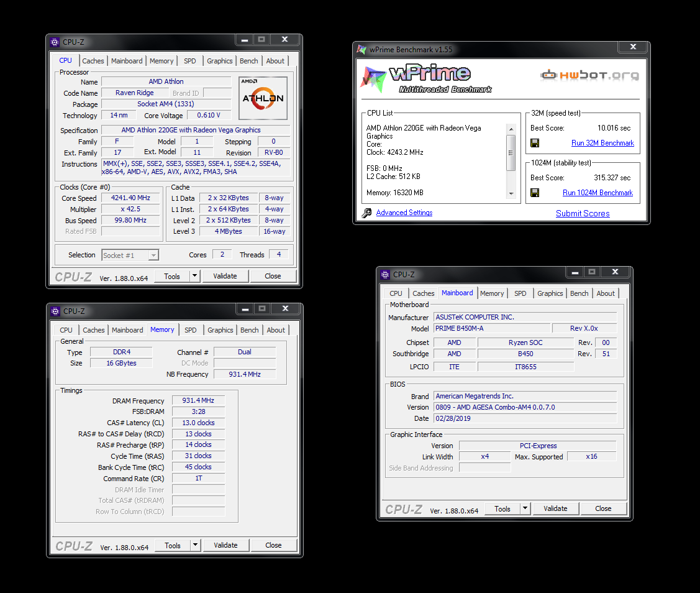Click the 32M best score 10.016 sec
The image size is (700, 593).
pyautogui.click(x=614, y=128)
